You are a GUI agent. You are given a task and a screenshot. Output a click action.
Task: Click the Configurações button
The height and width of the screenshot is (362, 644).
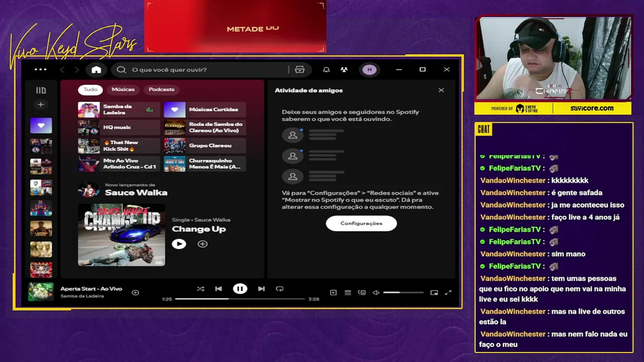click(361, 223)
